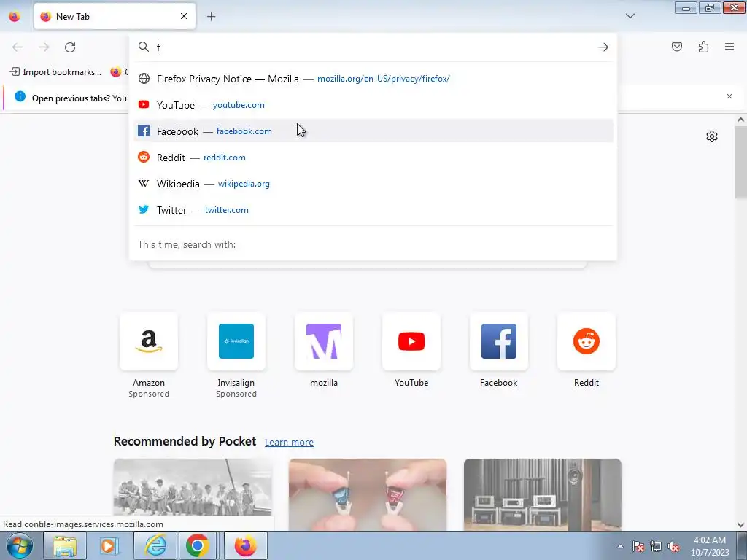Image resolution: width=747 pixels, height=560 pixels.
Task: Open Pocket story with audio equipment photo
Action: (x=543, y=494)
